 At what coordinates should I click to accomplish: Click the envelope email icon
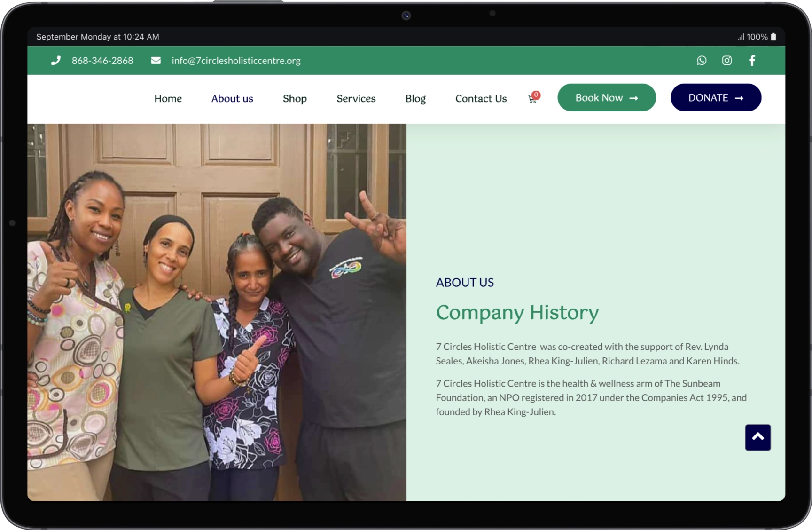click(x=156, y=61)
